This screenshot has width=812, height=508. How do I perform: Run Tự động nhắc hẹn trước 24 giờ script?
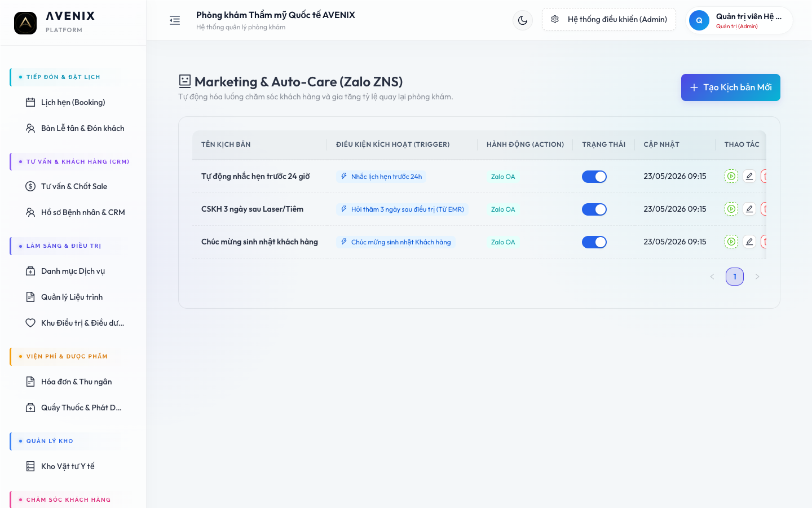tap(731, 176)
